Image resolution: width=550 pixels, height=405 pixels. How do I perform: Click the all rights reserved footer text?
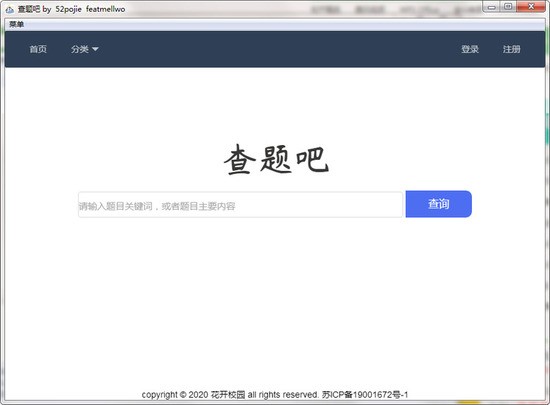[283, 395]
